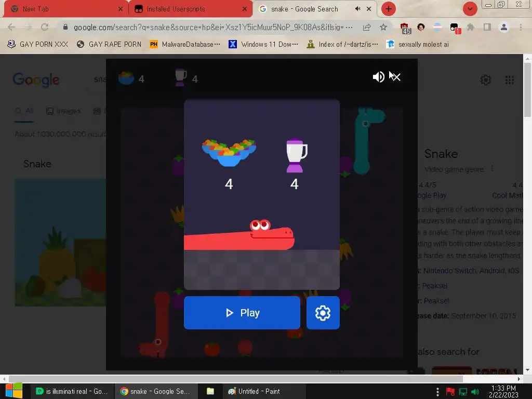Click the address bar URL
Image resolution: width=532 pixels, height=399 pixels.
click(213, 28)
